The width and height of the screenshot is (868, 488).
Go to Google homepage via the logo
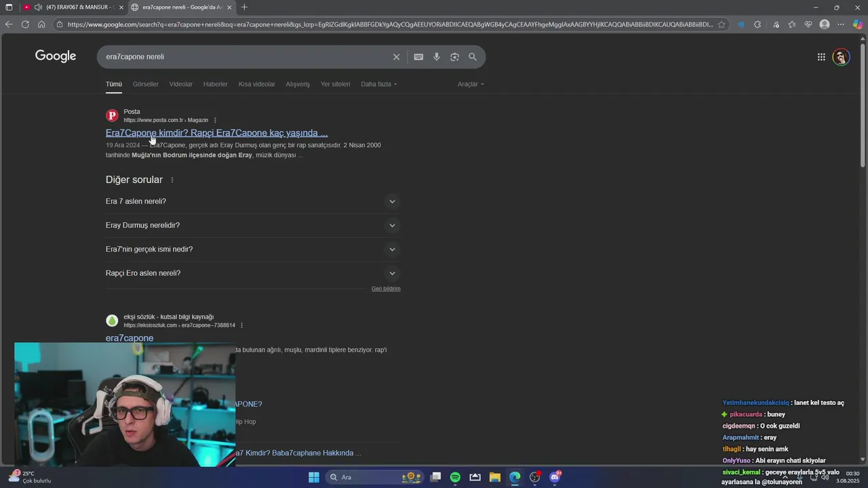coord(56,56)
